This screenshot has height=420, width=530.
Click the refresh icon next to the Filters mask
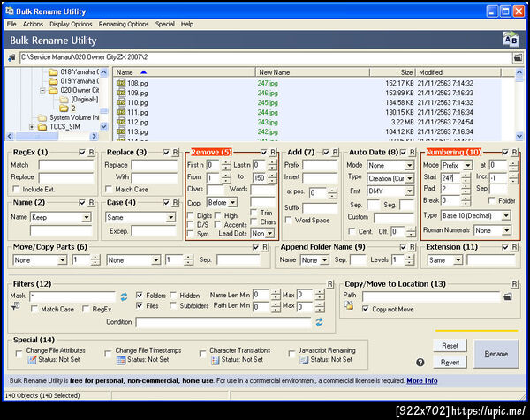[125, 296]
